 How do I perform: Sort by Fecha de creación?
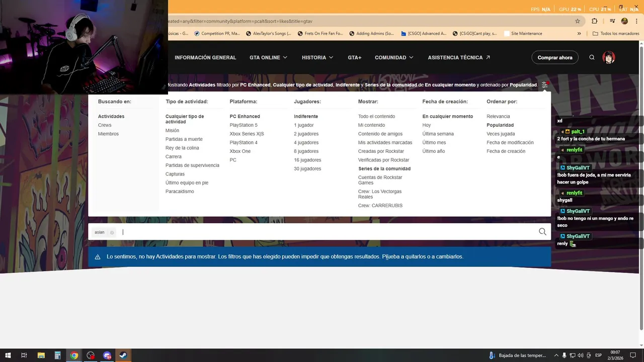[x=506, y=151]
